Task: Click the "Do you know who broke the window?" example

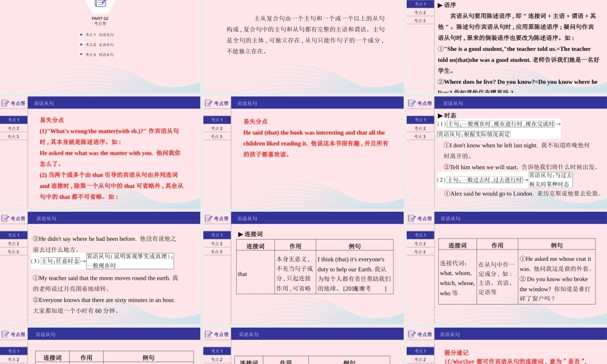Action: coord(556,289)
